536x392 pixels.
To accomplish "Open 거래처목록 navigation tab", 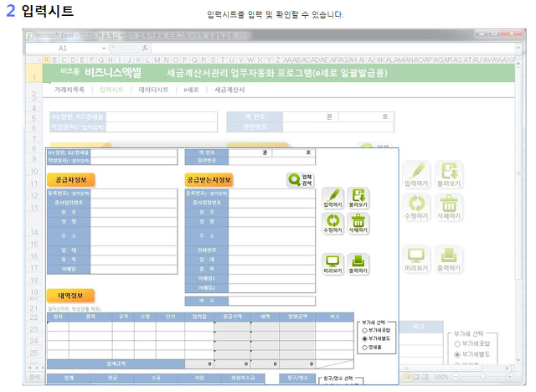I will [x=69, y=90].
